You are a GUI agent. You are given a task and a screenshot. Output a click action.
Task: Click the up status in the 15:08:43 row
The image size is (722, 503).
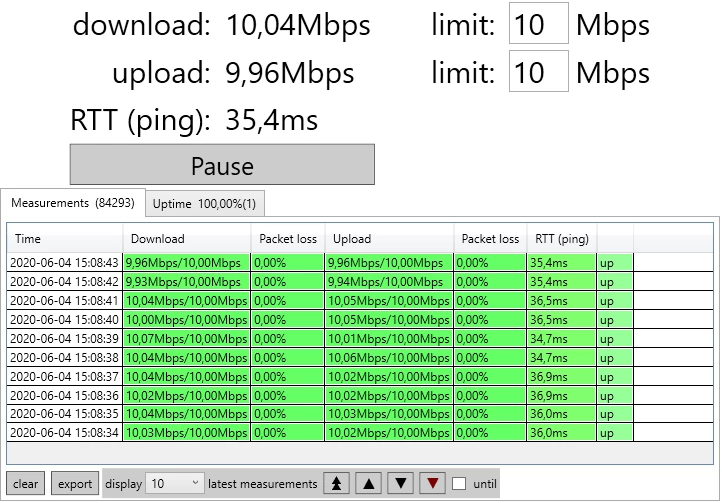(x=615, y=263)
